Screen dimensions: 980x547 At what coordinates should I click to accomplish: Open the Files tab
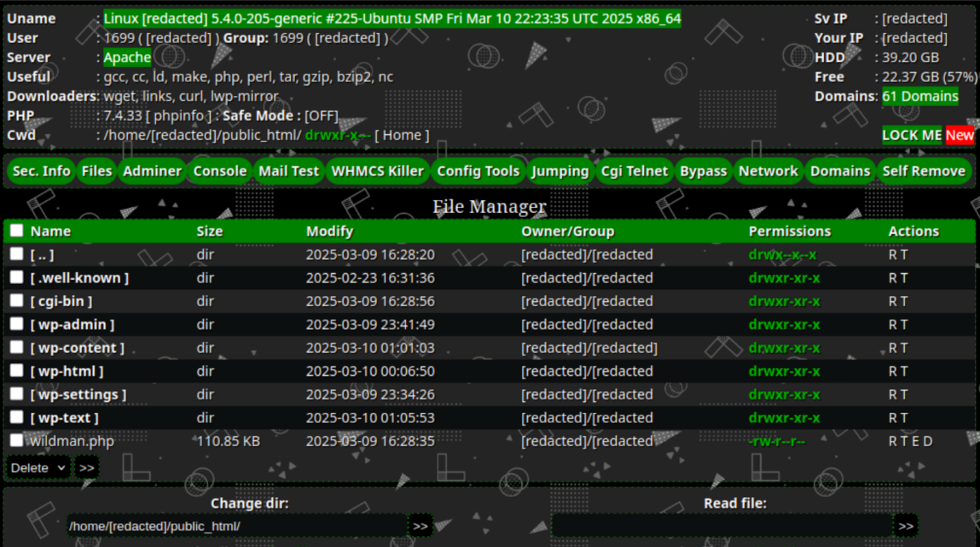[x=97, y=171]
